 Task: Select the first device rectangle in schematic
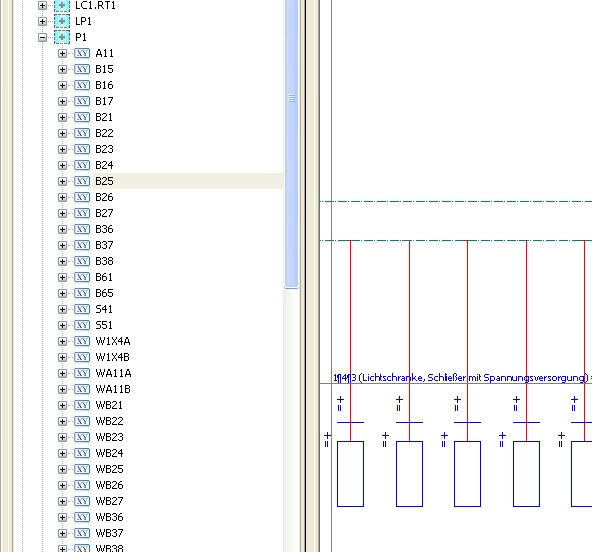(350, 474)
